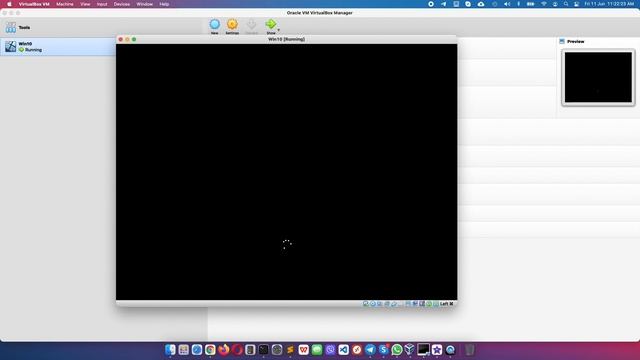
Task: Open Viber from the Dock
Action: click(330, 350)
